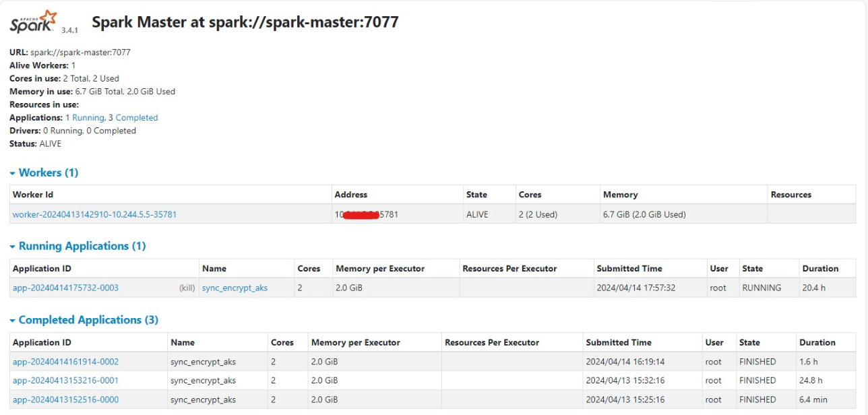
Task: Open running application app-20240414175732-0003
Action: [x=65, y=288]
